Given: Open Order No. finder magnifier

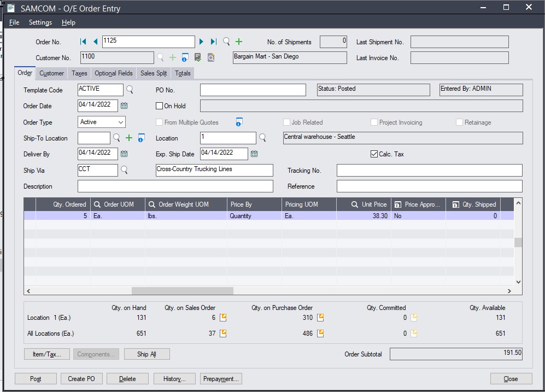Looking at the screenshot, I should (226, 42).
